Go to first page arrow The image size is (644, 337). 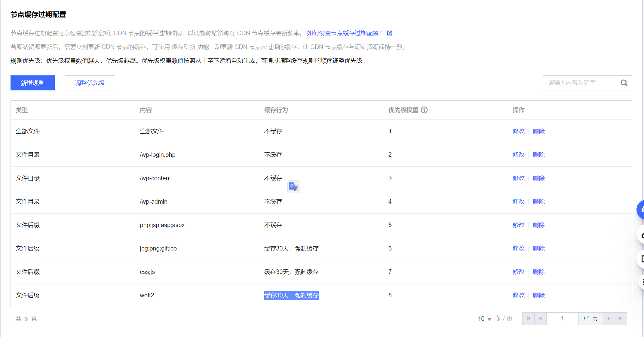click(528, 318)
